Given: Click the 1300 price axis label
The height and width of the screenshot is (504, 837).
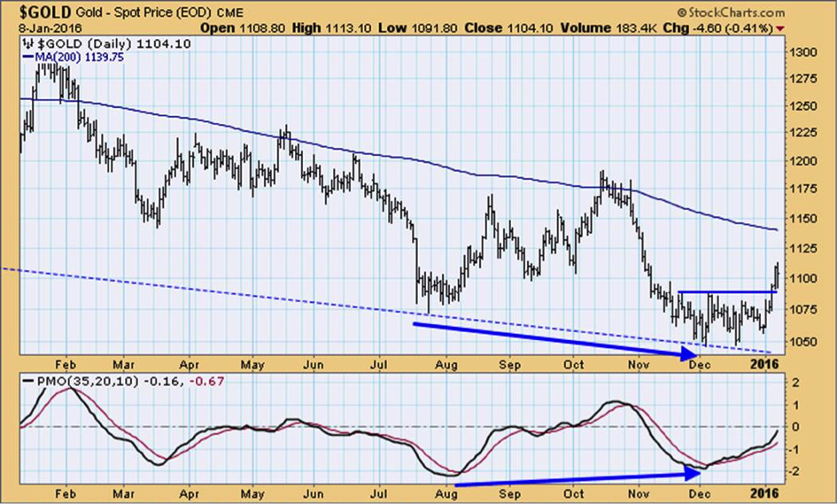Looking at the screenshot, I should [x=805, y=52].
